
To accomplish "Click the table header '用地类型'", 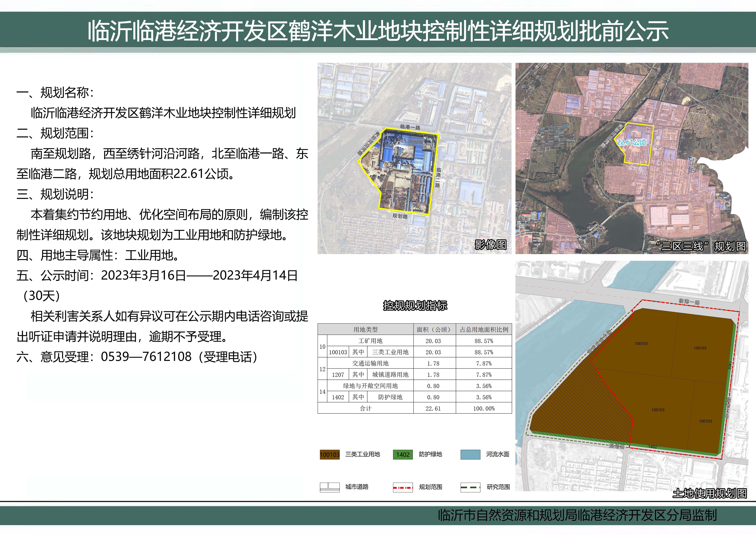I will pyautogui.click(x=366, y=329).
